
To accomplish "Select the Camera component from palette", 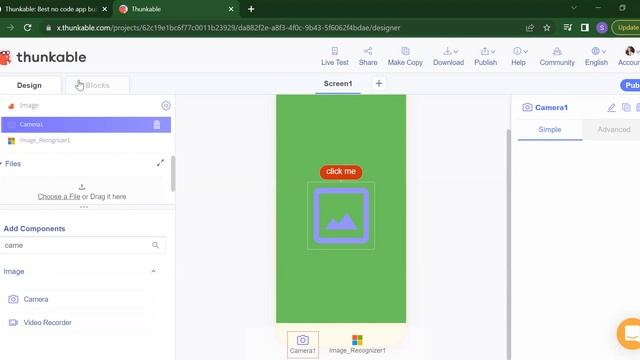I will click(x=78, y=300).
